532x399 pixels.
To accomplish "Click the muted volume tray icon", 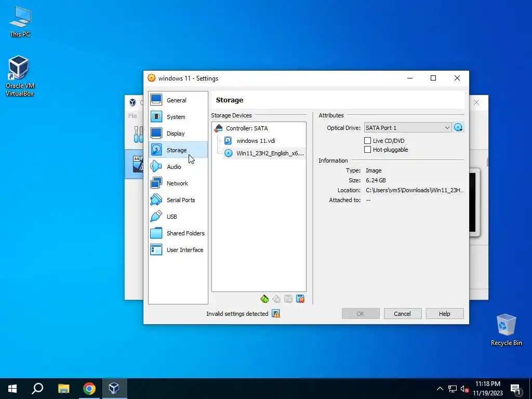I will 465,389.
